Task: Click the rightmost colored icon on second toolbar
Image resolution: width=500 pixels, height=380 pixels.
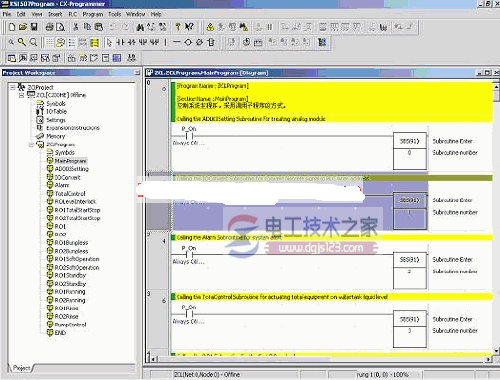Action: tap(322, 42)
